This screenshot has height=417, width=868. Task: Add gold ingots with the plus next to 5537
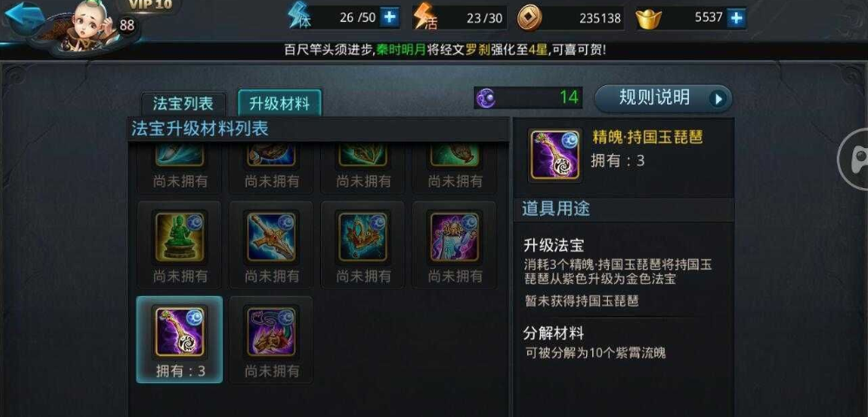[x=737, y=17]
